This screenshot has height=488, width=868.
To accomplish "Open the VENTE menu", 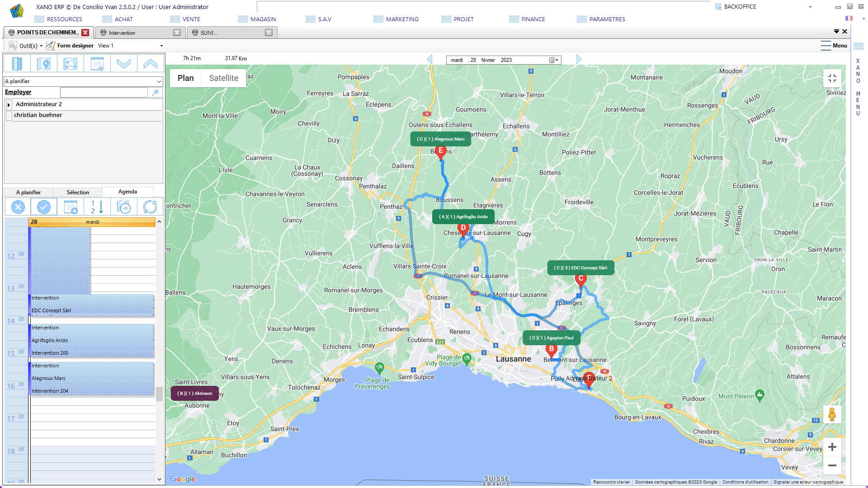I will pos(185,19).
